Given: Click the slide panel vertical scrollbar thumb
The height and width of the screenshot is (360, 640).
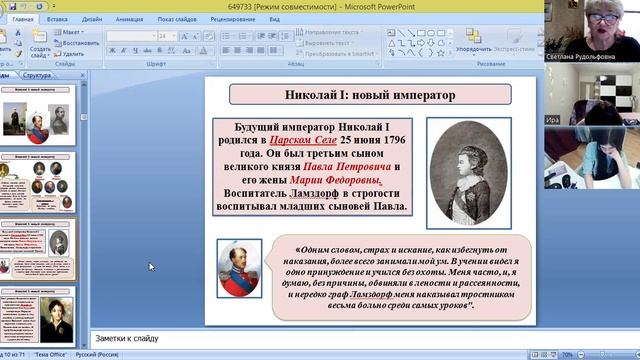Looking at the screenshot, I should pyautogui.click(x=84, y=117).
